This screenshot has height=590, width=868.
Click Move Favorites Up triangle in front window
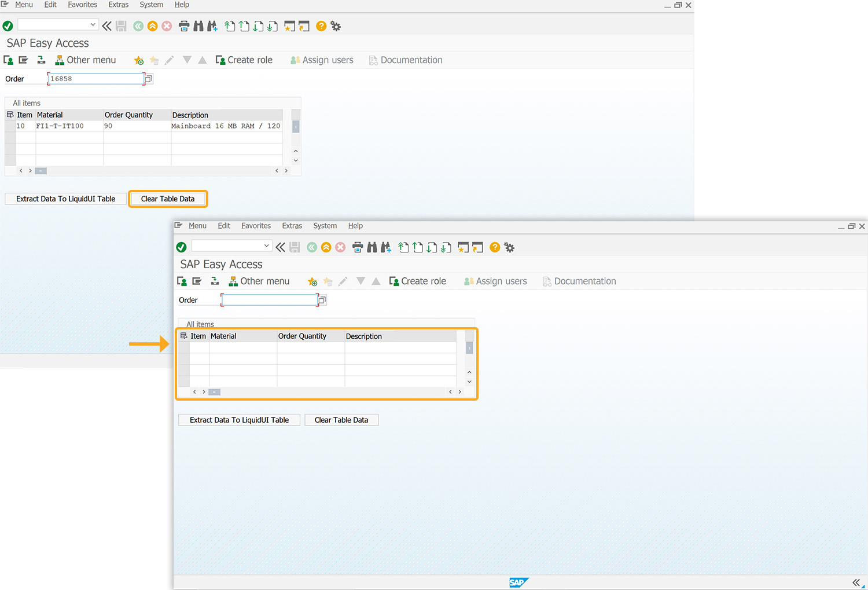(x=376, y=281)
